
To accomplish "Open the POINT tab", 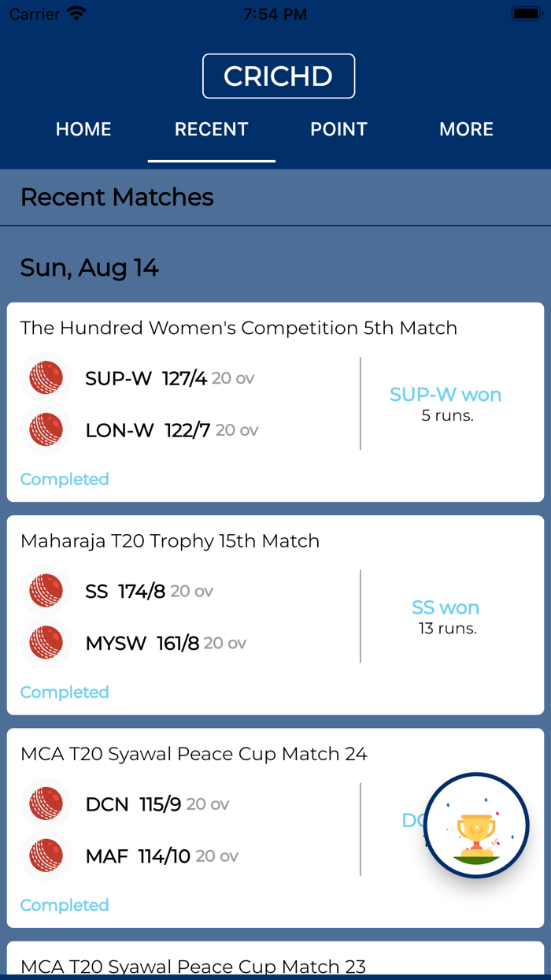I will pos(338,129).
